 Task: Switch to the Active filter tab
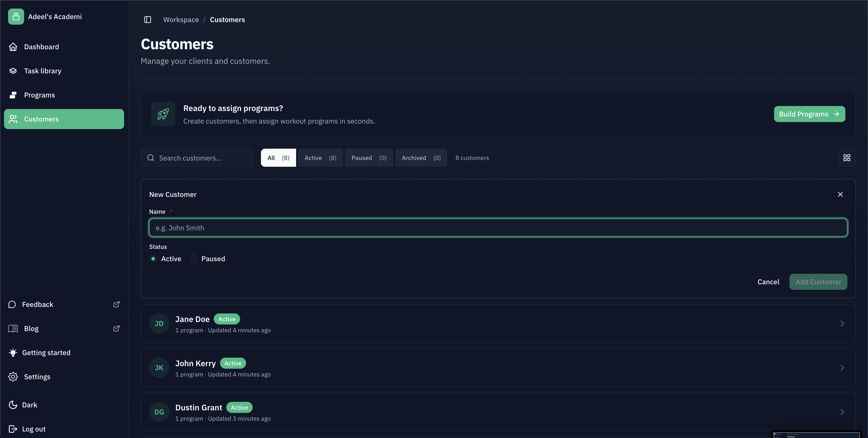tap(320, 157)
